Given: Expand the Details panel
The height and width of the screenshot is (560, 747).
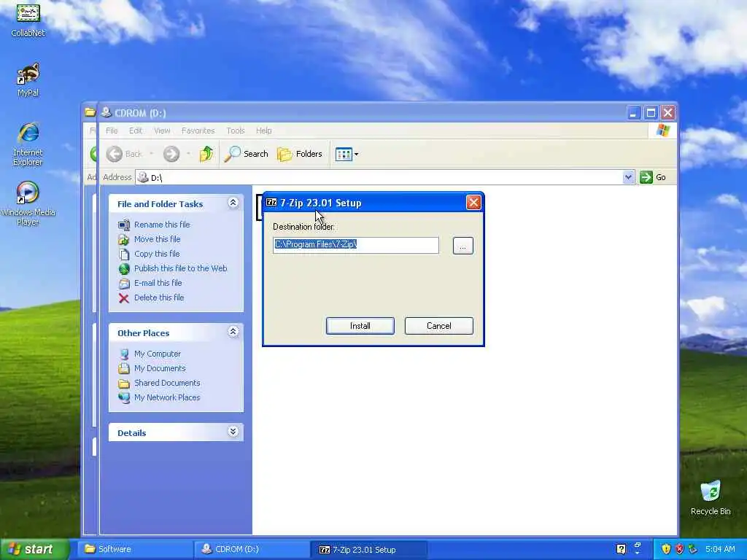Looking at the screenshot, I should pos(233,432).
